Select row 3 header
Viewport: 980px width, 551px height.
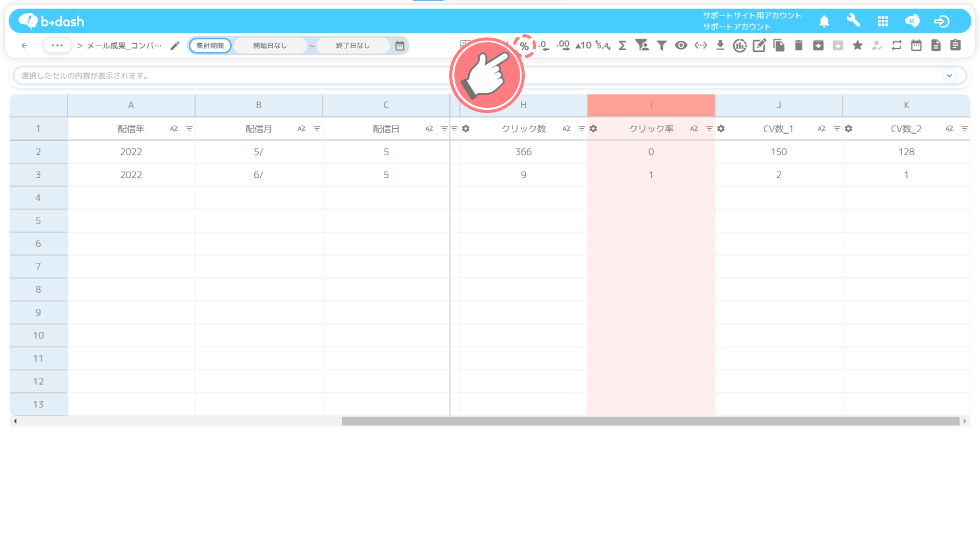38,175
